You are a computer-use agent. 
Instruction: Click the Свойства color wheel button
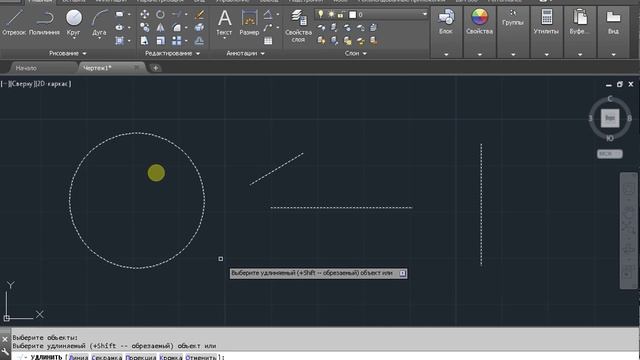pos(480,21)
